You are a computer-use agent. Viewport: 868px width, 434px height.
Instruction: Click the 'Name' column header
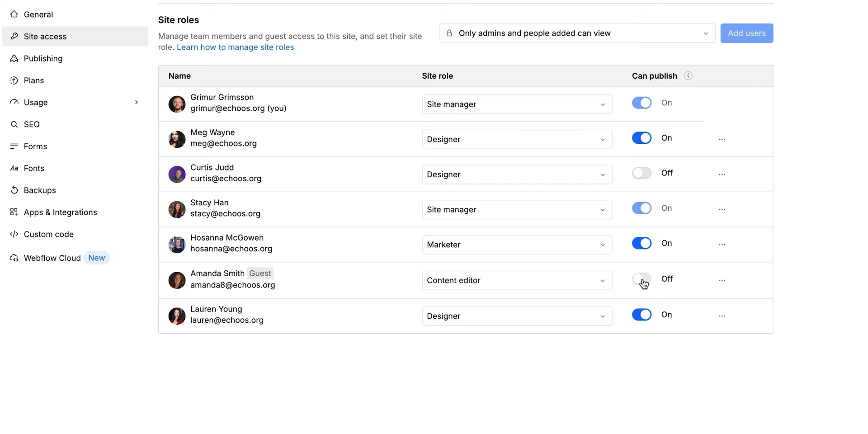pyautogui.click(x=179, y=76)
